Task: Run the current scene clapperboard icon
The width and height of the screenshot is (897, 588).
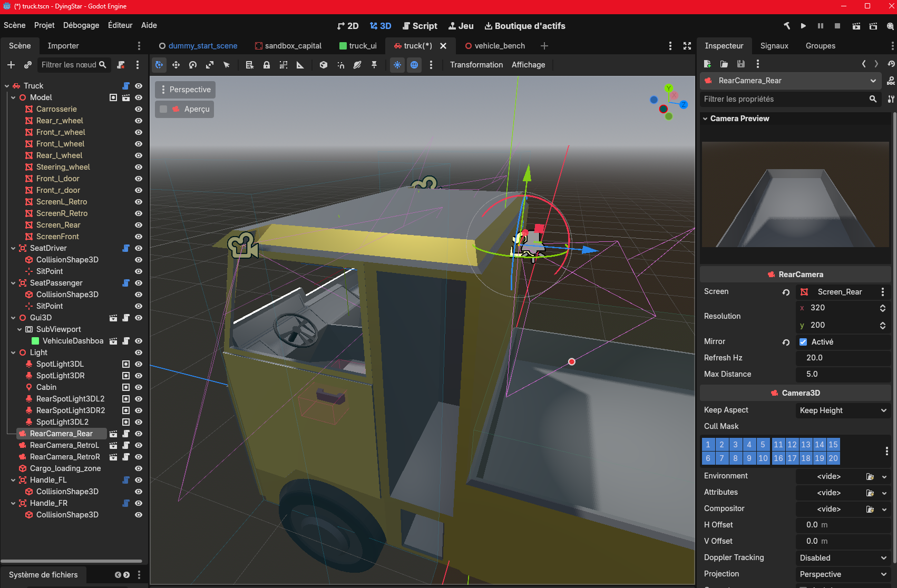Action: click(856, 26)
